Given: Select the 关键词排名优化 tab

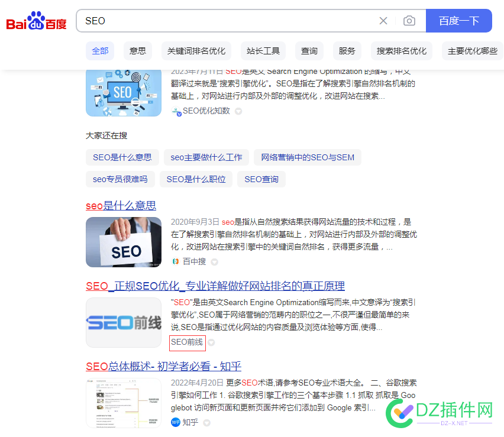Looking at the screenshot, I should pyautogui.click(x=196, y=51).
